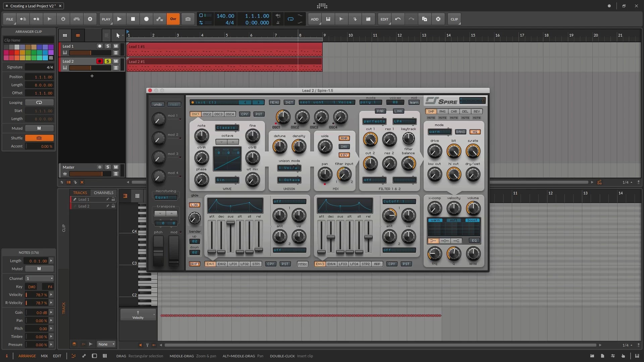Solo the Lead 1 track

pyautogui.click(x=108, y=46)
